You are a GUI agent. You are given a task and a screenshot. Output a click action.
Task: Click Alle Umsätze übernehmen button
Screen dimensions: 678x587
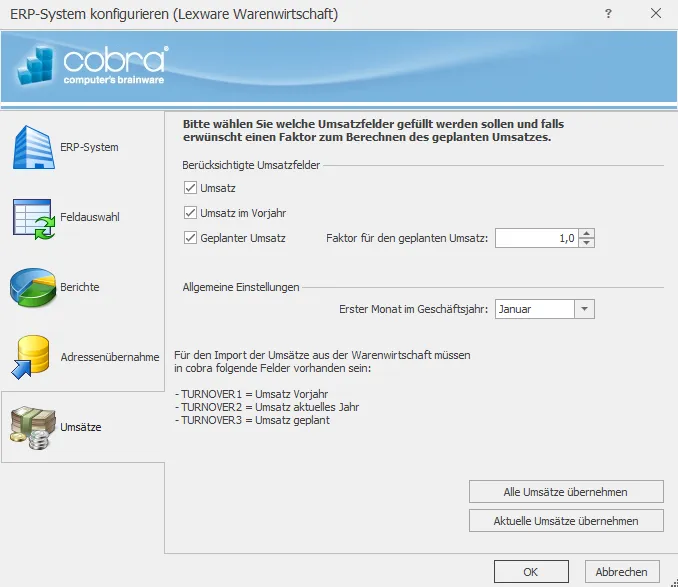pyautogui.click(x=566, y=492)
